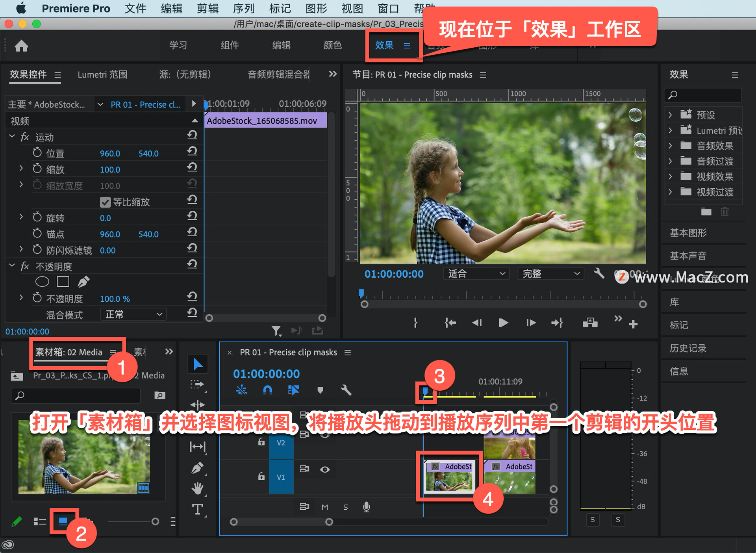The width and height of the screenshot is (756, 553).
Task: Select the Track Select Forward tool
Action: (x=198, y=384)
